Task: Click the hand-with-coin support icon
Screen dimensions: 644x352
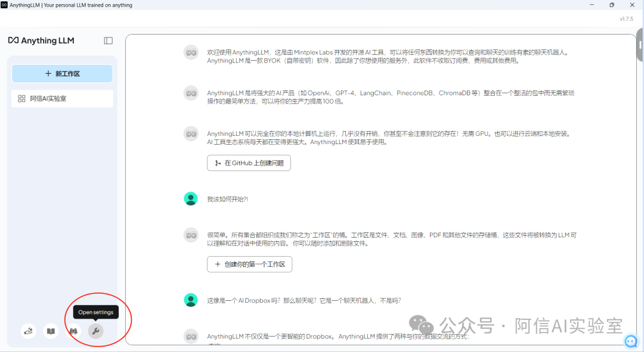Action: coord(29,331)
